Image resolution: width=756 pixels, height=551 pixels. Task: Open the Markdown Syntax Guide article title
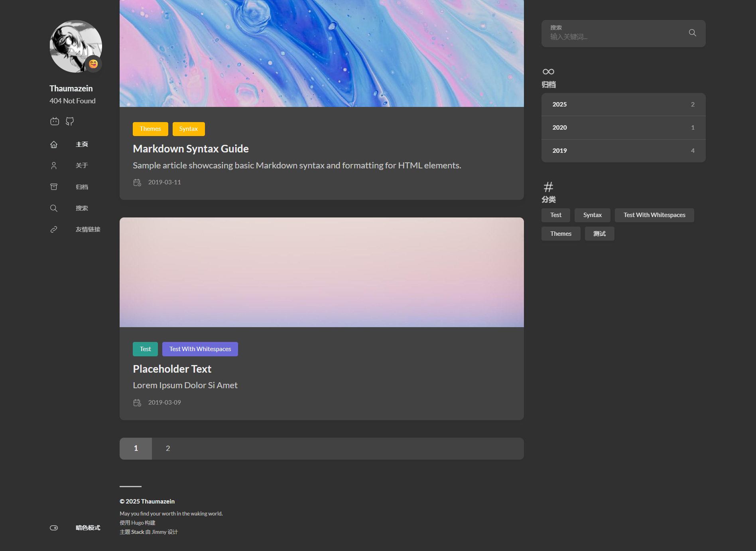pyautogui.click(x=191, y=149)
